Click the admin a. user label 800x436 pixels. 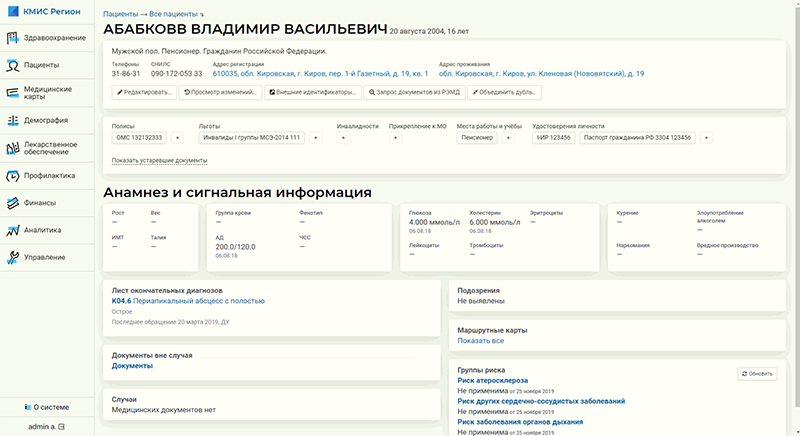(42, 426)
